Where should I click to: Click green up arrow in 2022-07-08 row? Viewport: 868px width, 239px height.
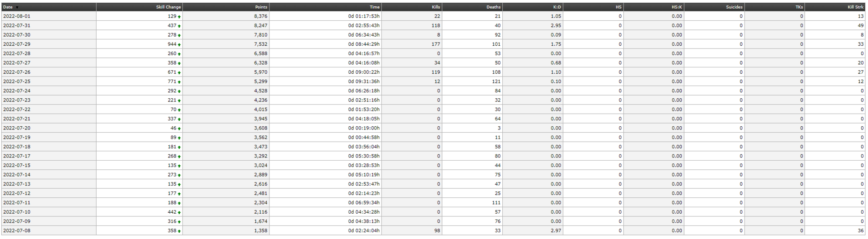pos(179,231)
